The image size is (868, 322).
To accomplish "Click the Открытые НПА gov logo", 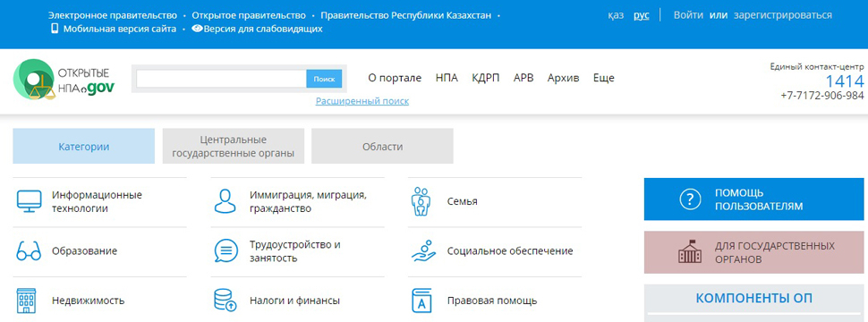I will pos(64,80).
